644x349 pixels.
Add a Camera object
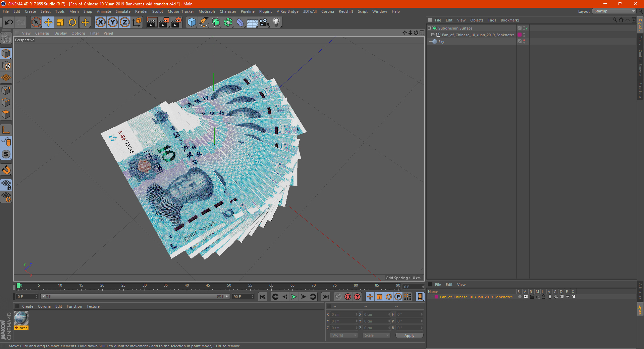click(x=264, y=22)
